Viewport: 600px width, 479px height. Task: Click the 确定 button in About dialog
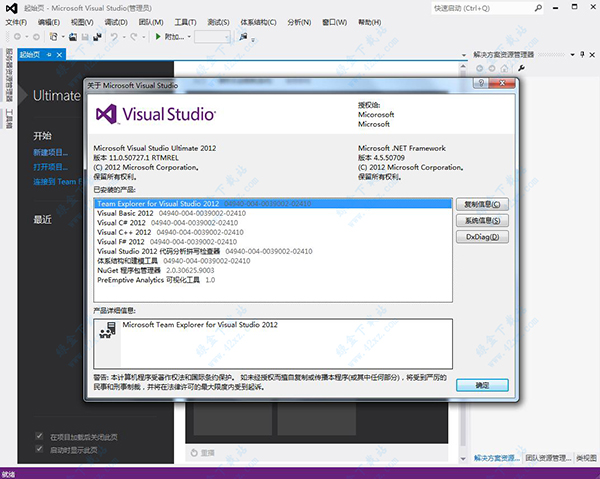[x=482, y=385]
